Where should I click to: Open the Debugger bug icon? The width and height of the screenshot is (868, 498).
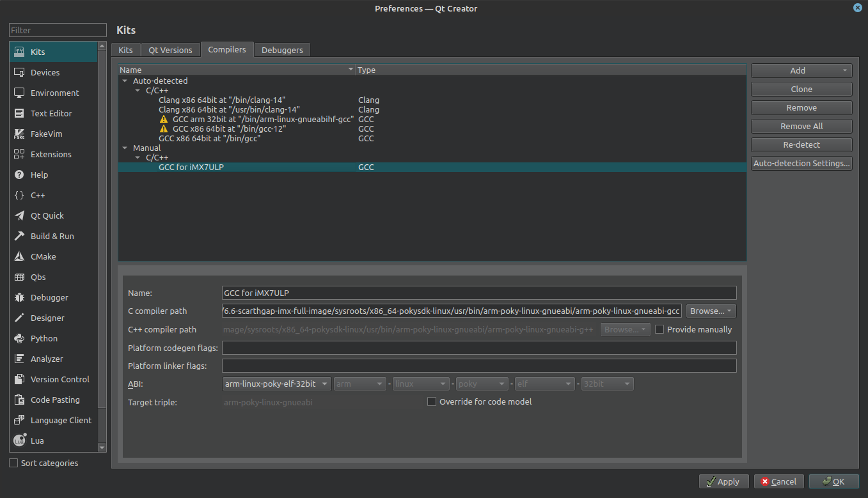(x=19, y=297)
